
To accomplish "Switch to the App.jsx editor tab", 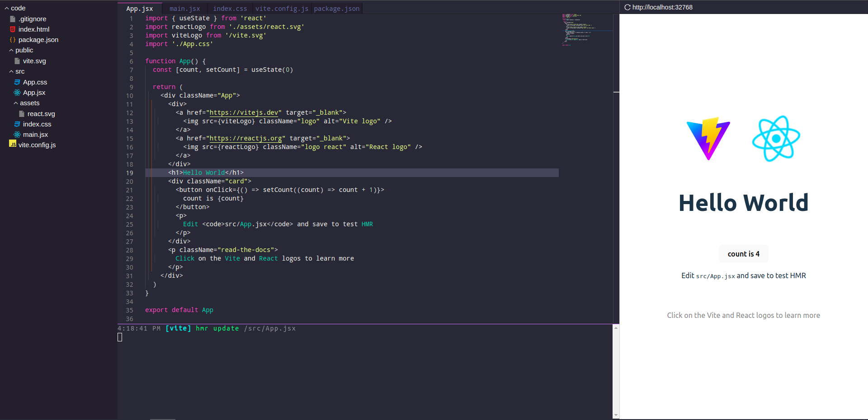I will (140, 9).
